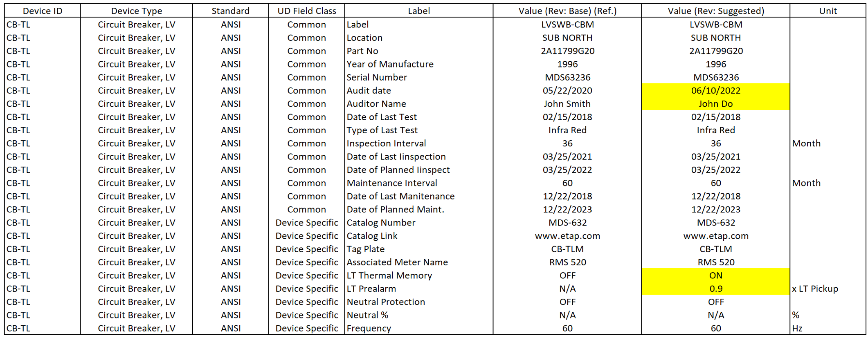Click the Device ID column header
The height and width of the screenshot is (338, 868).
(43, 11)
